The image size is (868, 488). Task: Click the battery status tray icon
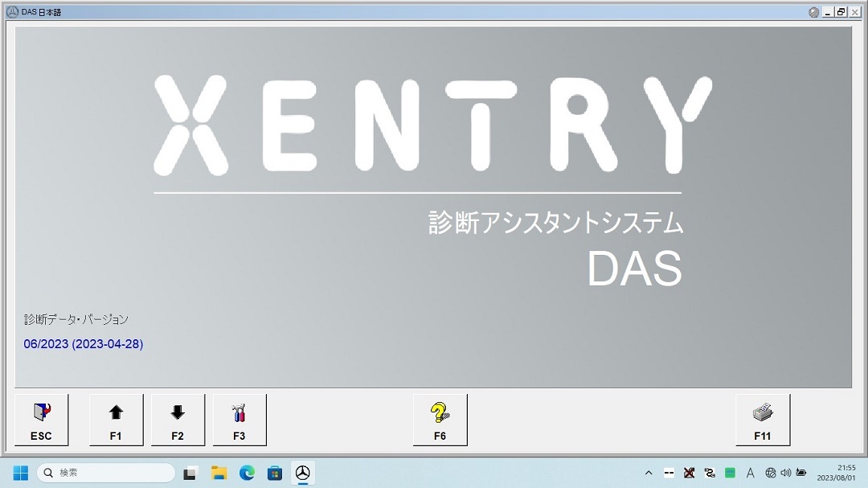[801, 473]
